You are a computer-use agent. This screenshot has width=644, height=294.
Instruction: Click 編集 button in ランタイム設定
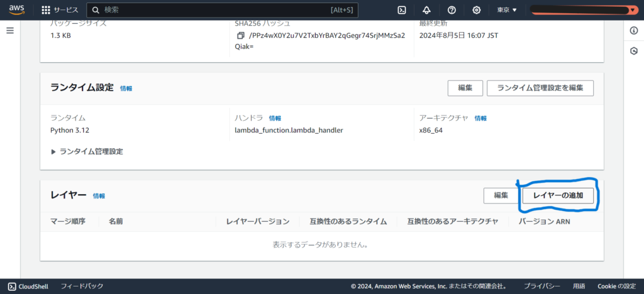coord(465,88)
